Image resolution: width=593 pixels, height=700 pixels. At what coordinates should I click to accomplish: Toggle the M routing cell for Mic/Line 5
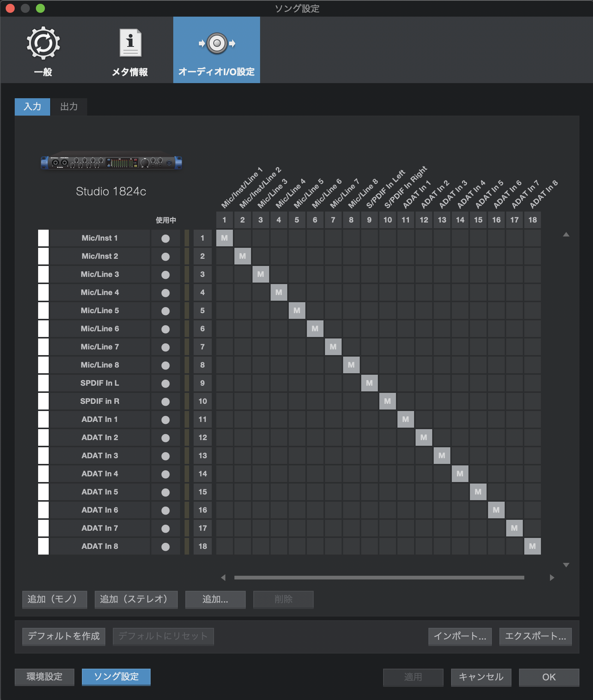pos(297,311)
